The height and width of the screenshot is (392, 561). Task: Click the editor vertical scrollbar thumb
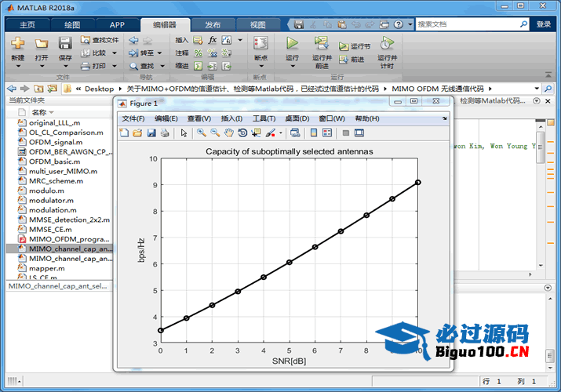click(x=541, y=147)
